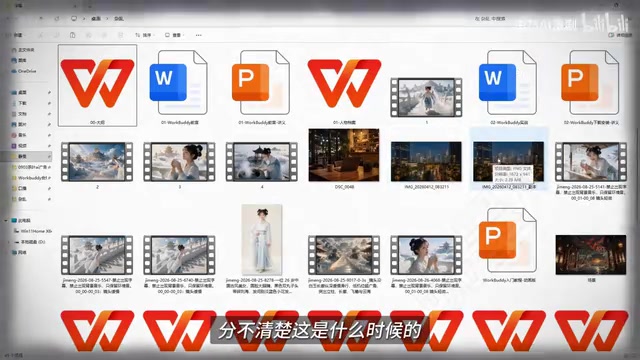
Task: Click the Paste icon in the toolbar
Action: point(72,35)
